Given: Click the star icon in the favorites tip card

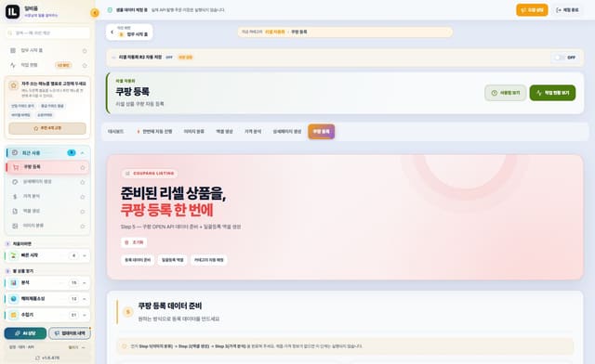Looking at the screenshot, I should tap(14, 85).
